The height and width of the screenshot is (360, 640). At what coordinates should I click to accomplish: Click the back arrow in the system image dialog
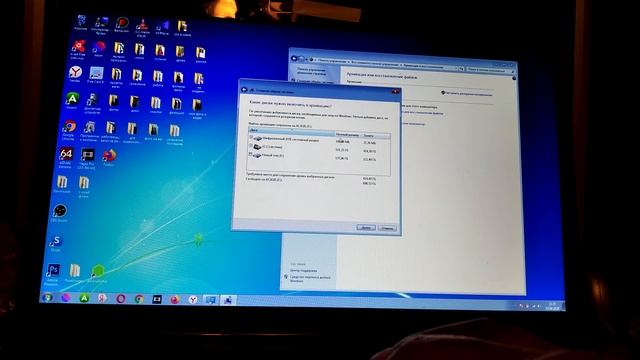tap(244, 89)
